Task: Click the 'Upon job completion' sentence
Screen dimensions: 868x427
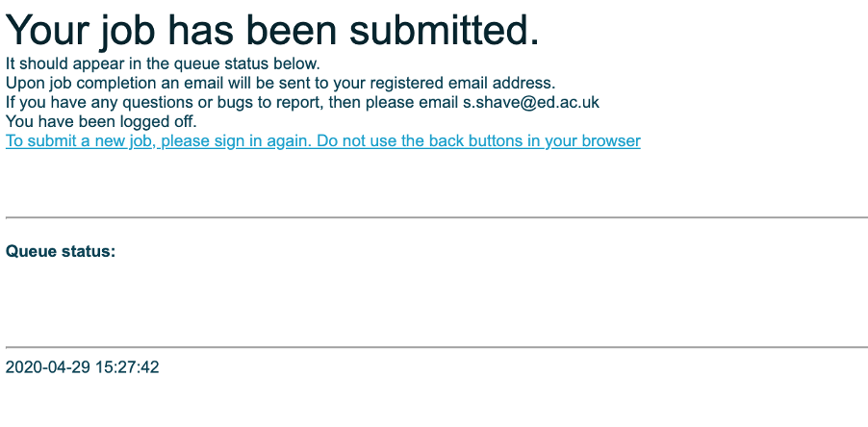Action: (x=280, y=83)
